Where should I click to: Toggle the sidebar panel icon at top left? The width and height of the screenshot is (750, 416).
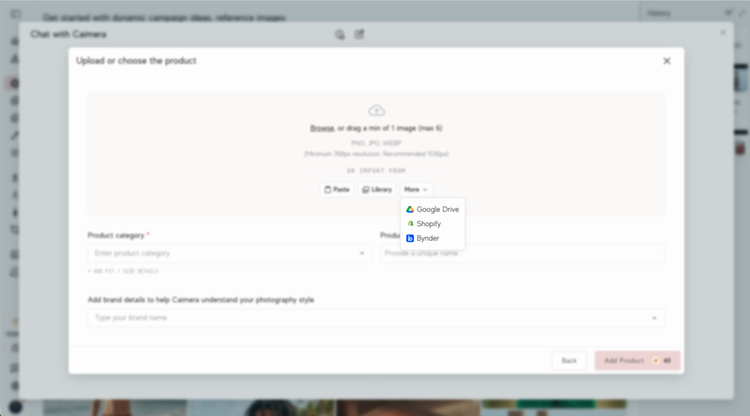(x=16, y=14)
